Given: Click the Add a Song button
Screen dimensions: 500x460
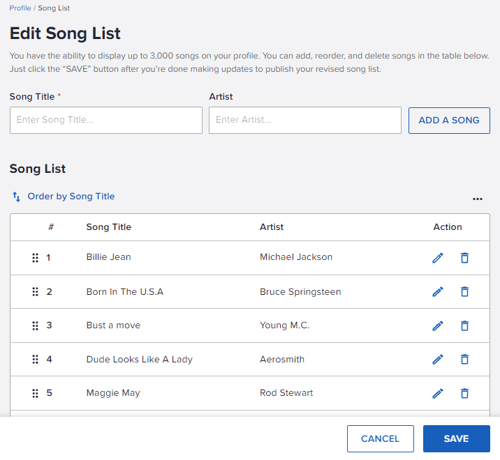Looking at the screenshot, I should click(x=449, y=120).
